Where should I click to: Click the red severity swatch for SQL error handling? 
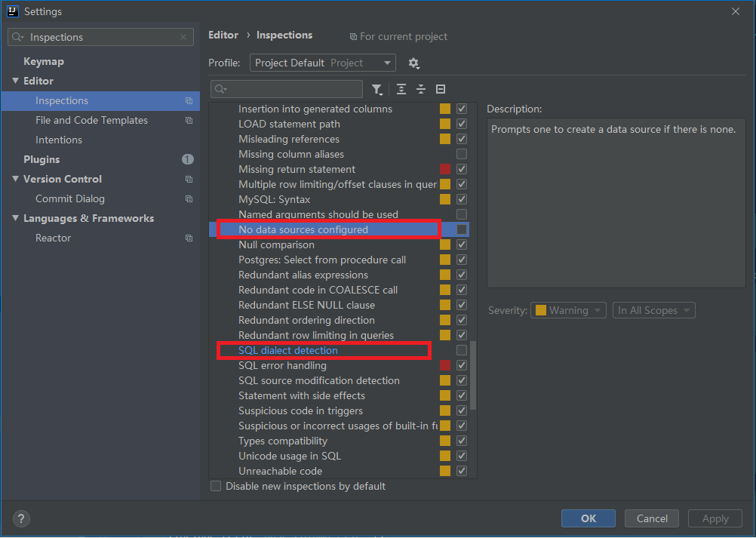[445, 365]
